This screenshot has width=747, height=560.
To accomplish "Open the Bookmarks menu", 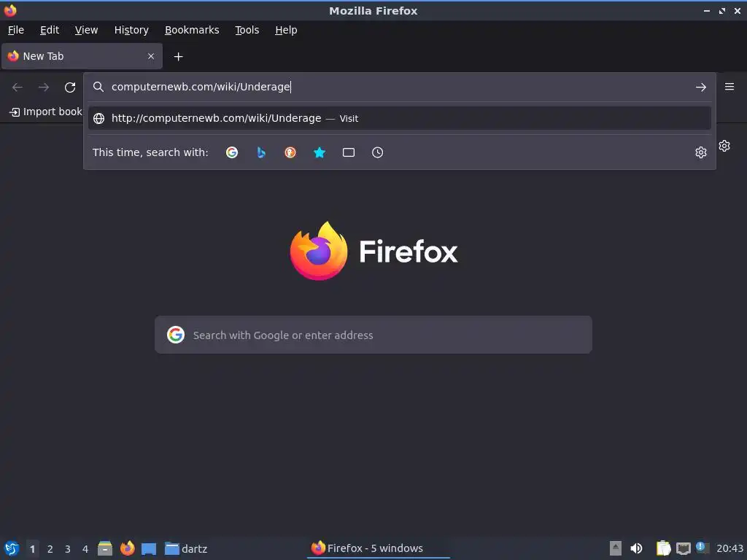I will (x=192, y=30).
